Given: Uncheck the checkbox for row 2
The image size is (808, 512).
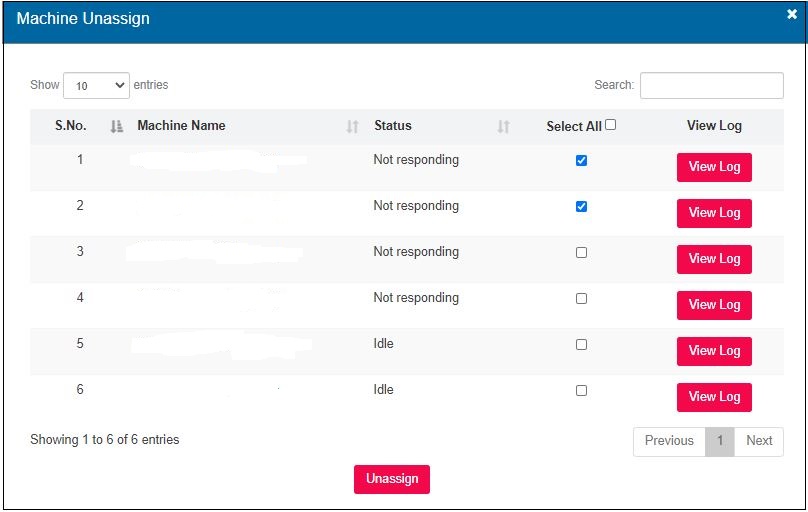Looking at the screenshot, I should pos(581,206).
